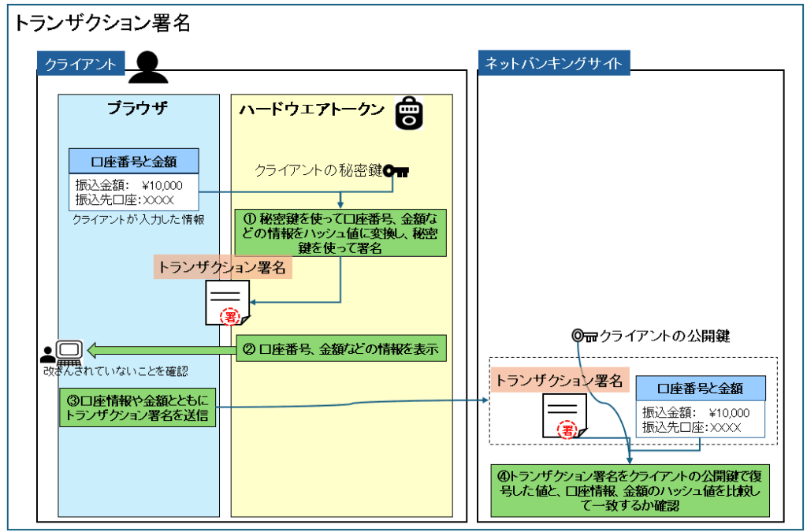
Task: Select the client private key icon
Action: coord(396,171)
